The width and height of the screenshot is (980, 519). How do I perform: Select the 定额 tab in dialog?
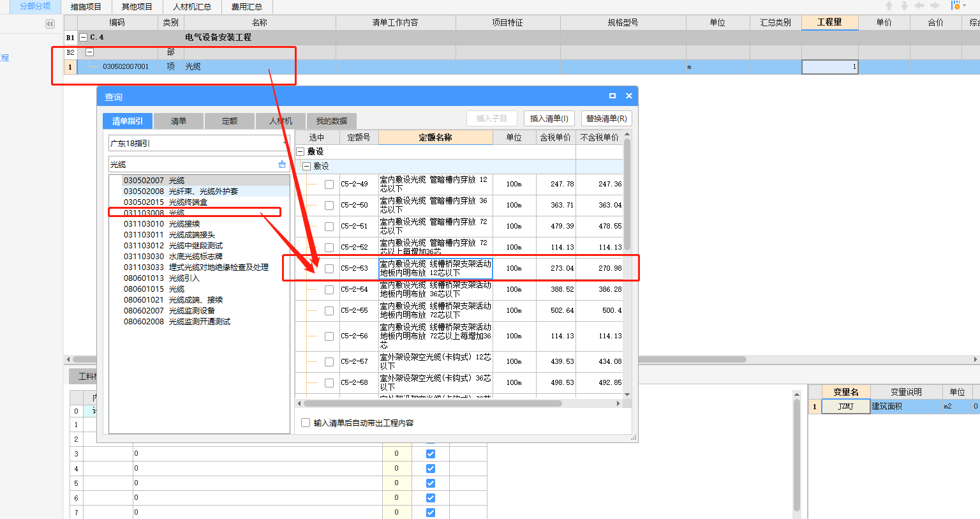[x=230, y=121]
